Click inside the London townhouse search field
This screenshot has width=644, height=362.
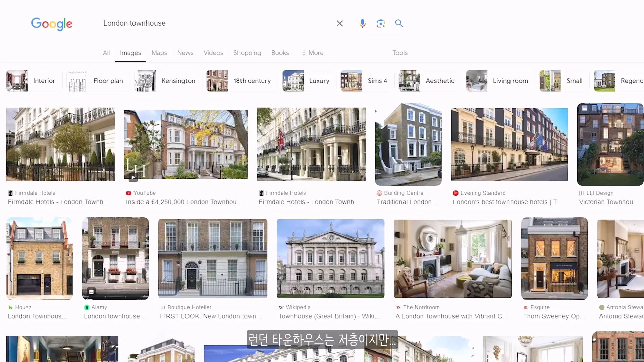[x=215, y=23]
